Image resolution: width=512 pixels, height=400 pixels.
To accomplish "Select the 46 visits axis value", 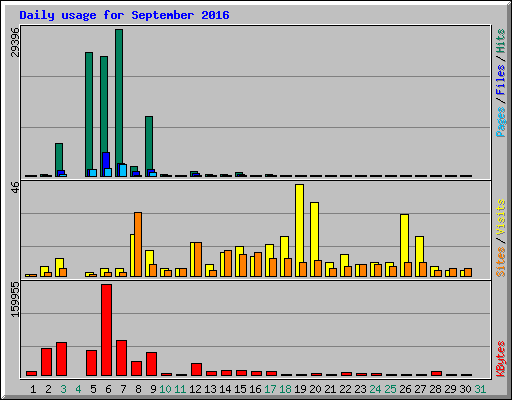I will (15, 187).
